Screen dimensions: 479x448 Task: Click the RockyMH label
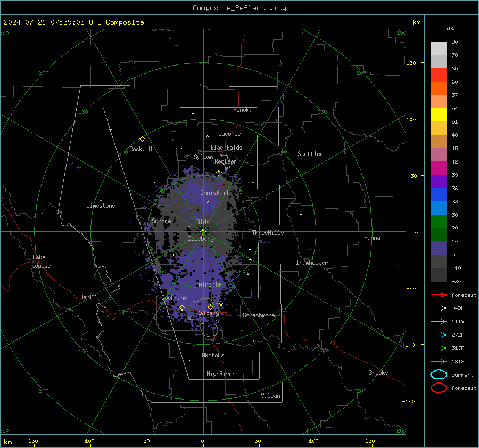tap(141, 149)
